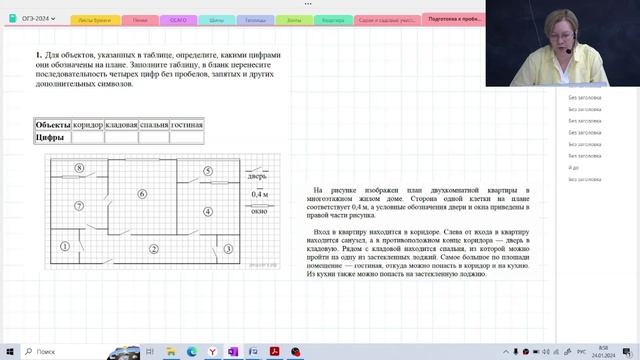Select the Зонты section tab
640x360 pixels.
point(294,20)
